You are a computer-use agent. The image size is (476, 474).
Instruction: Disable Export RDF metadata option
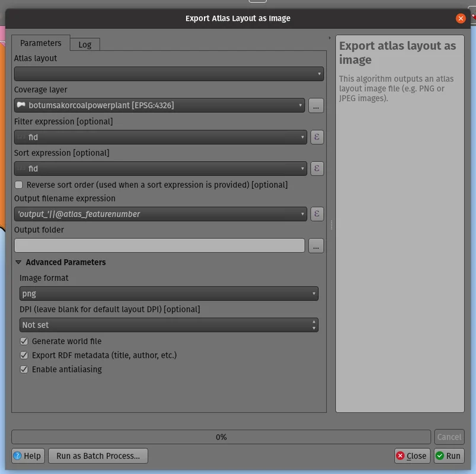24,355
